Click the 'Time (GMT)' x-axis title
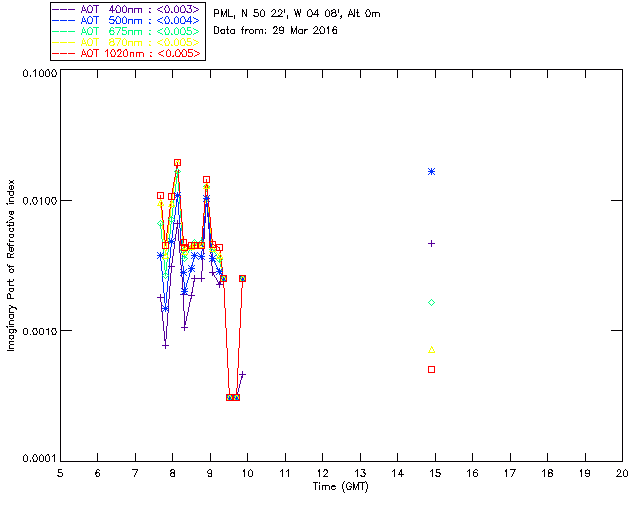640x512 pixels. click(341, 487)
